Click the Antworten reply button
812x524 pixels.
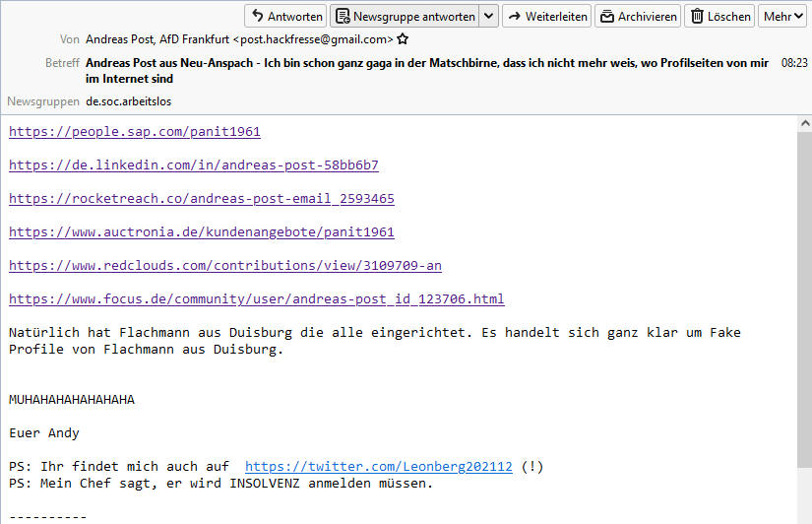285,16
